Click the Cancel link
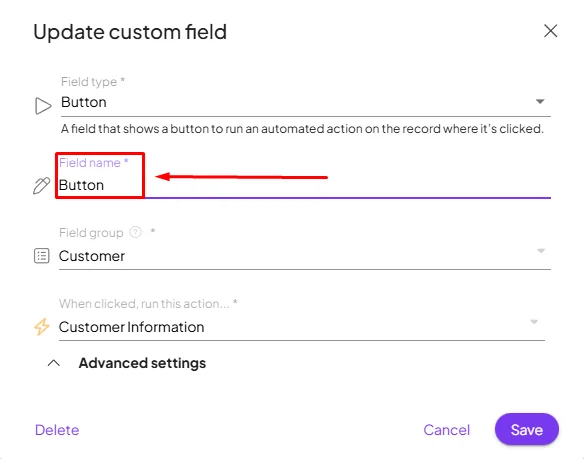Screen dimensions: 584x459 (x=447, y=430)
